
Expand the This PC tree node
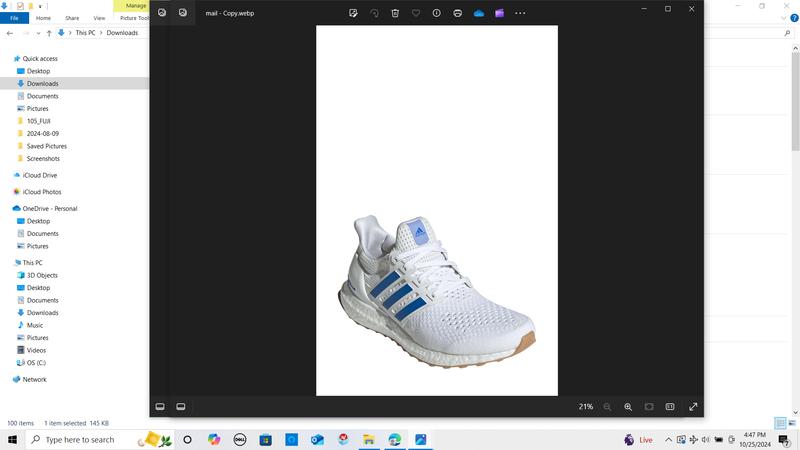(x=7, y=263)
